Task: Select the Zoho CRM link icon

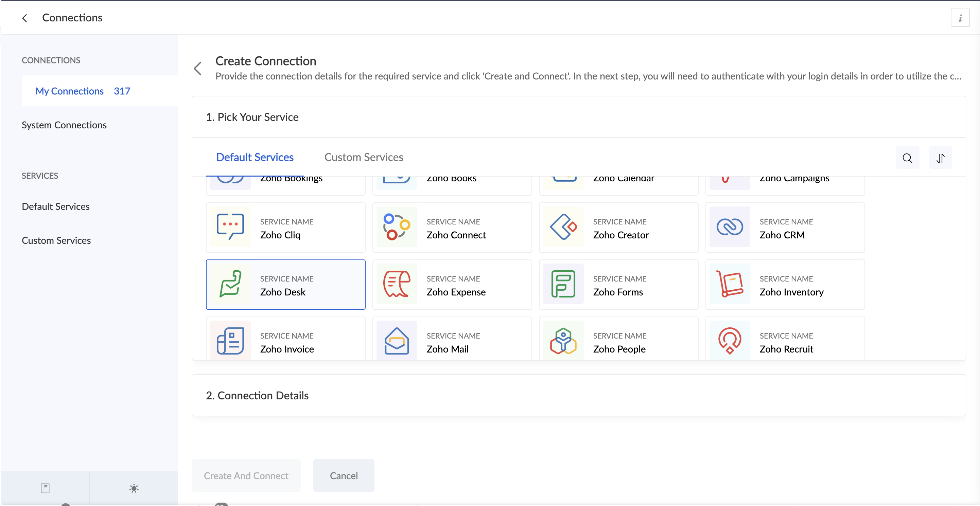Action: (729, 227)
